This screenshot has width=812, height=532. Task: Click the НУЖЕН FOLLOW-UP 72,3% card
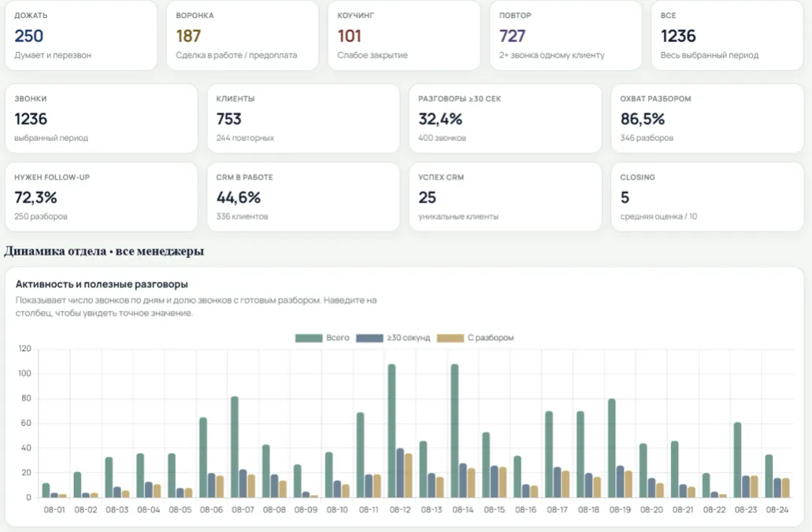click(x=102, y=197)
